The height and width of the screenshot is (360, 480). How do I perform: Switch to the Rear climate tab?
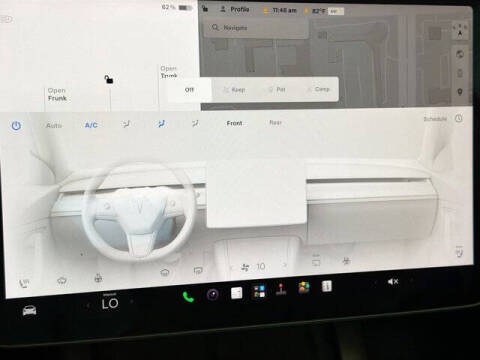275,123
